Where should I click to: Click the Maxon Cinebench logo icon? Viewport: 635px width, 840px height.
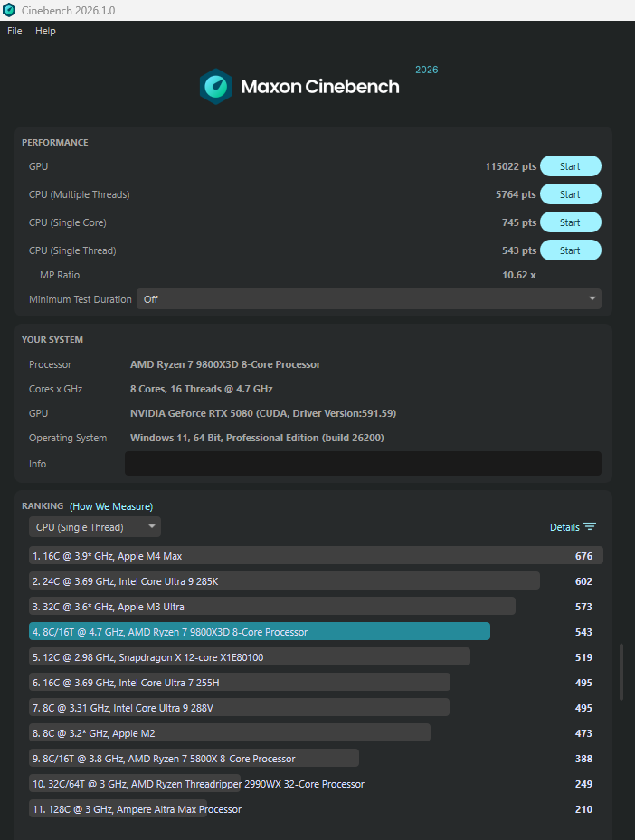216,87
